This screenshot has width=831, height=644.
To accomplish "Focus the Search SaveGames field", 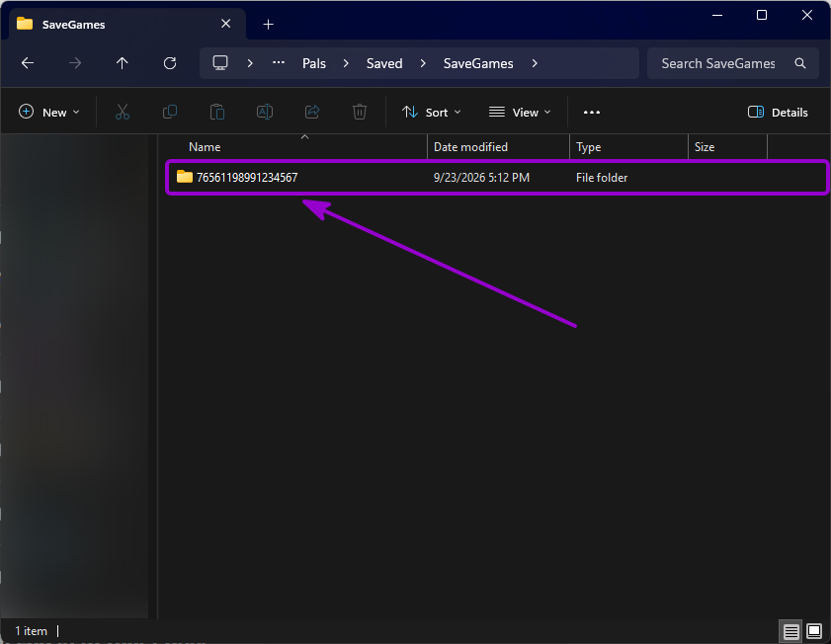I will point(733,63).
